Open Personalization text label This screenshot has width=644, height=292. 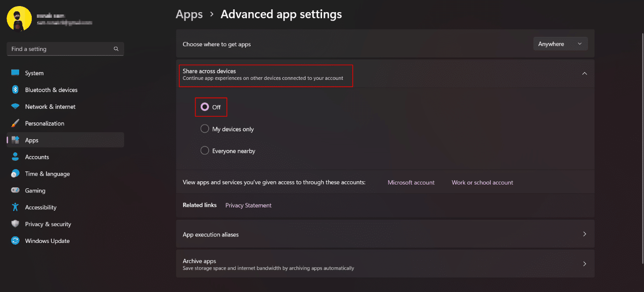coord(45,123)
